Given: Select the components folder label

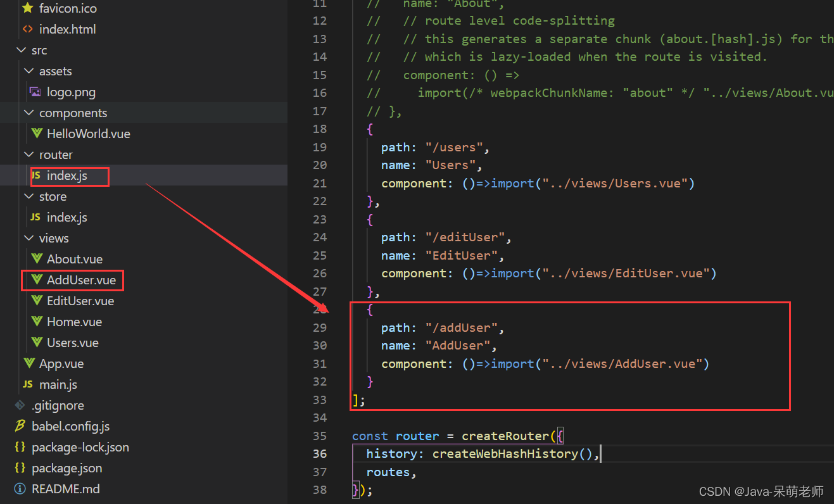Looking at the screenshot, I should click(x=73, y=113).
